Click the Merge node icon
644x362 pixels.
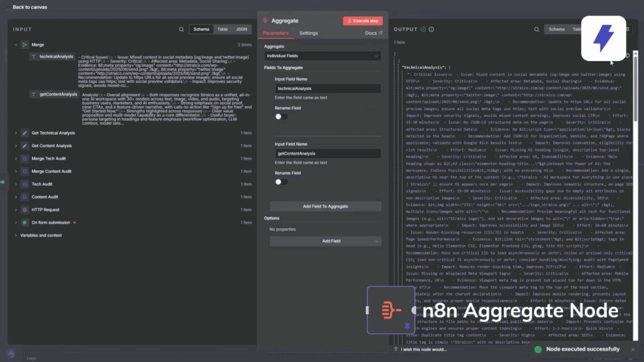click(25, 45)
